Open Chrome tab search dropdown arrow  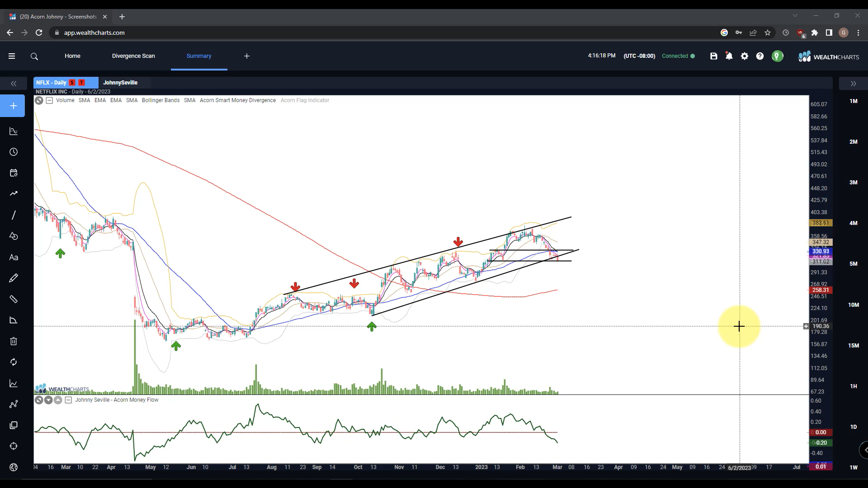tap(795, 16)
